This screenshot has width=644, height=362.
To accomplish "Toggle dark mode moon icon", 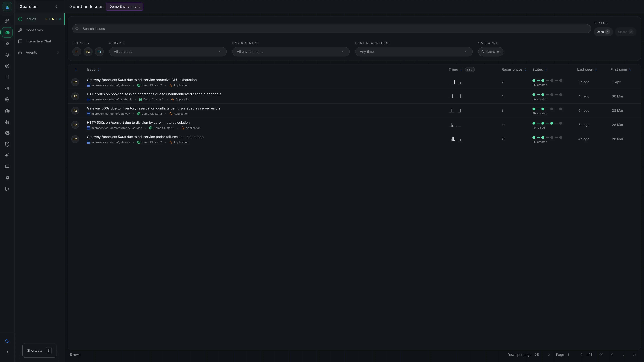I will pyautogui.click(x=7, y=341).
